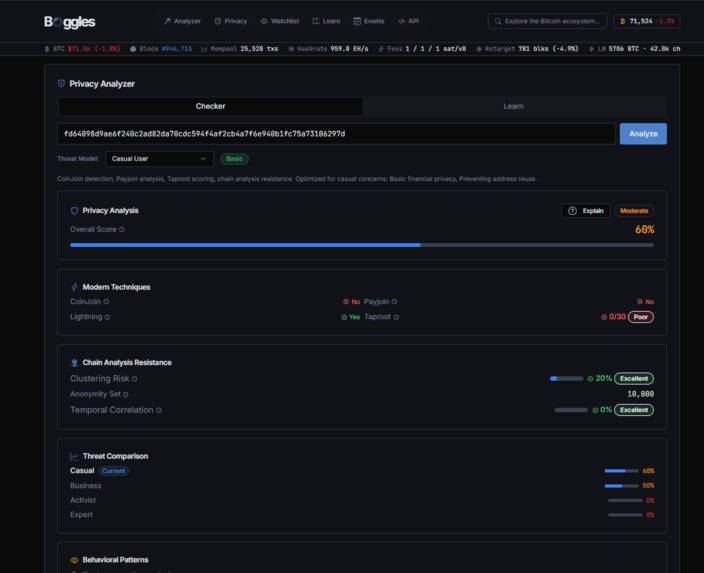Click the Block #944,733 ticker link

161,48
